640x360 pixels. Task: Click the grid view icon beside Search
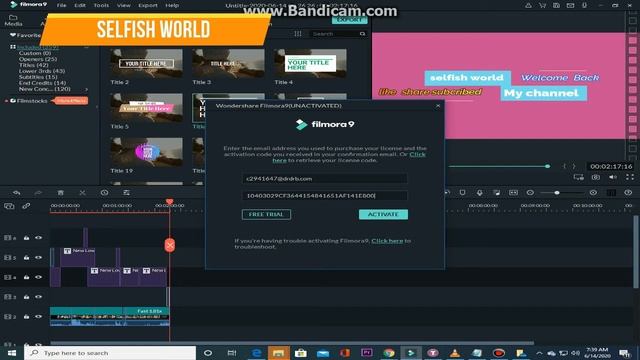298,34
